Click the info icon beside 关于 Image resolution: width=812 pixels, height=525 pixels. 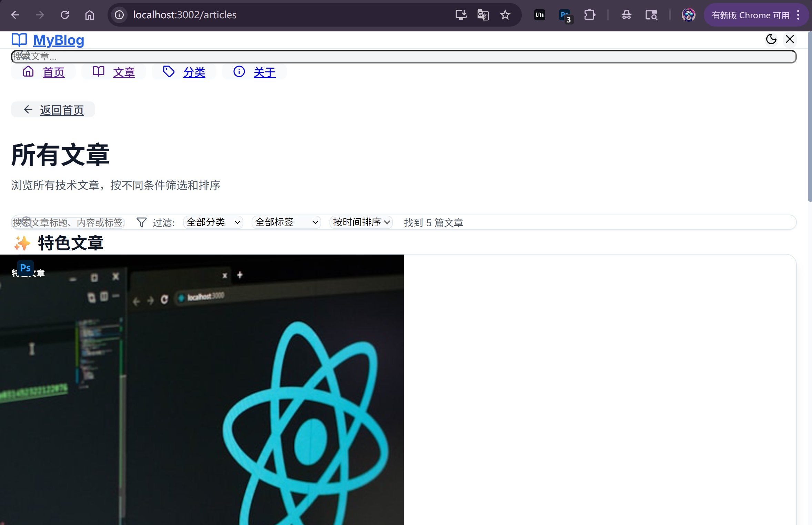[x=239, y=72]
